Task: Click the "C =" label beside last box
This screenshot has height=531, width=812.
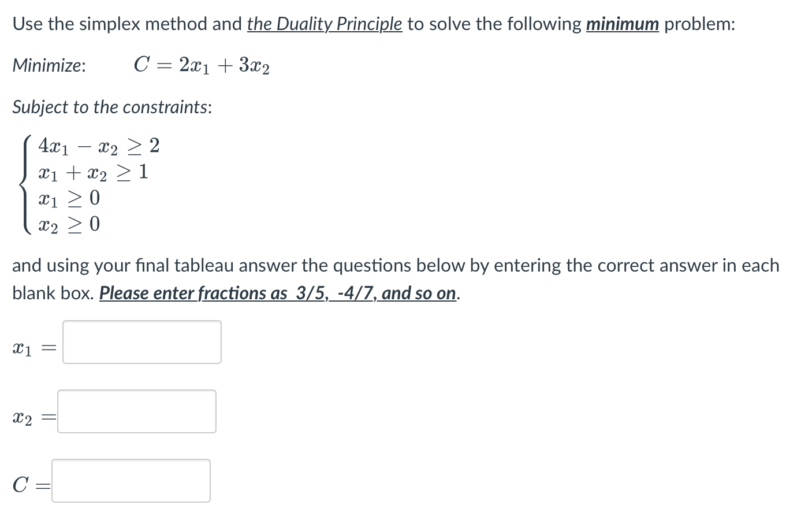Action: (32, 484)
